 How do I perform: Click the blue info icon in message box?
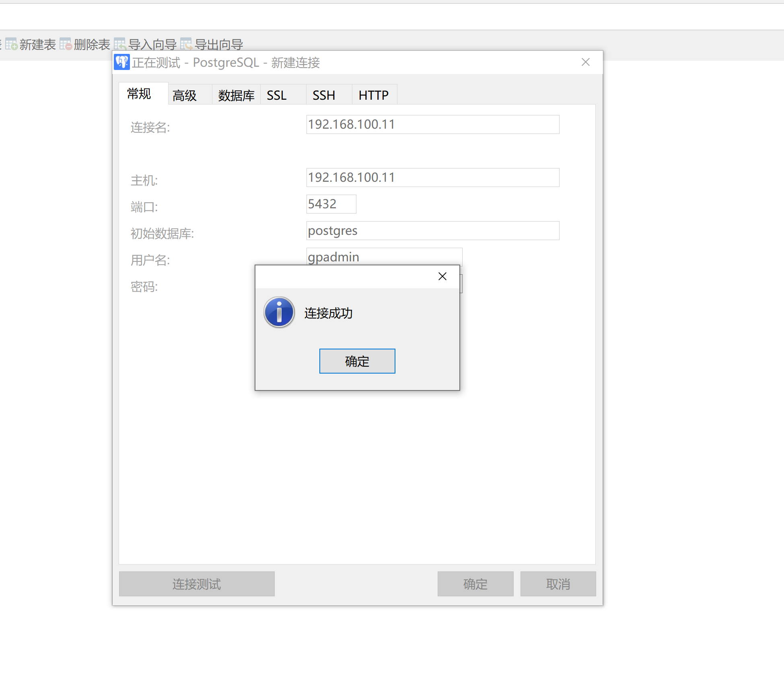[279, 312]
